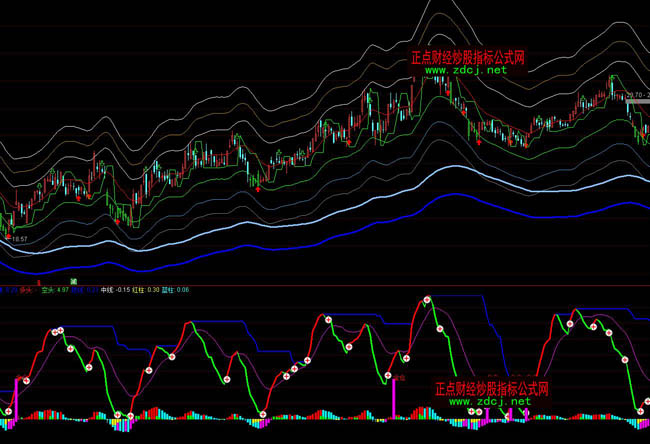This screenshot has width=650, height=444.
Task: Click the red site title watermark at top
Action: (x=468, y=59)
